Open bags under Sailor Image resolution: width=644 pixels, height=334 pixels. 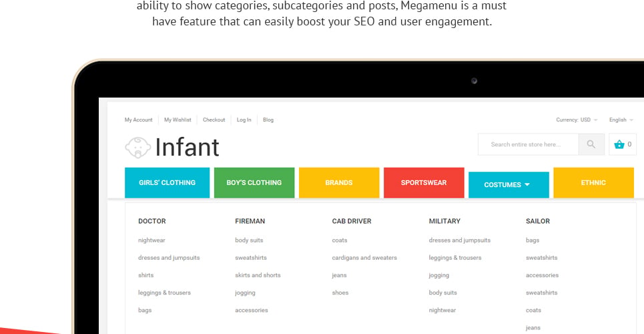533,240
